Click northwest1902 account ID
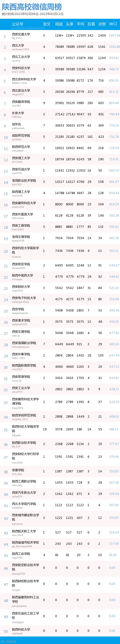Image resolution: width=120 pixels, height=644 pixels. click(20, 50)
